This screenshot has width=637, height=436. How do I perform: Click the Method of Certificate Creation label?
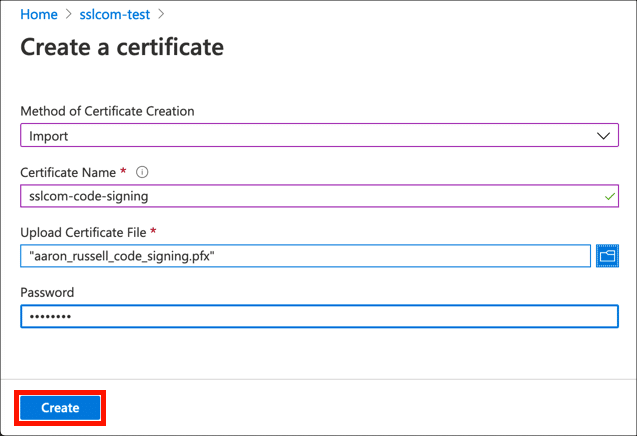pyautogui.click(x=107, y=111)
